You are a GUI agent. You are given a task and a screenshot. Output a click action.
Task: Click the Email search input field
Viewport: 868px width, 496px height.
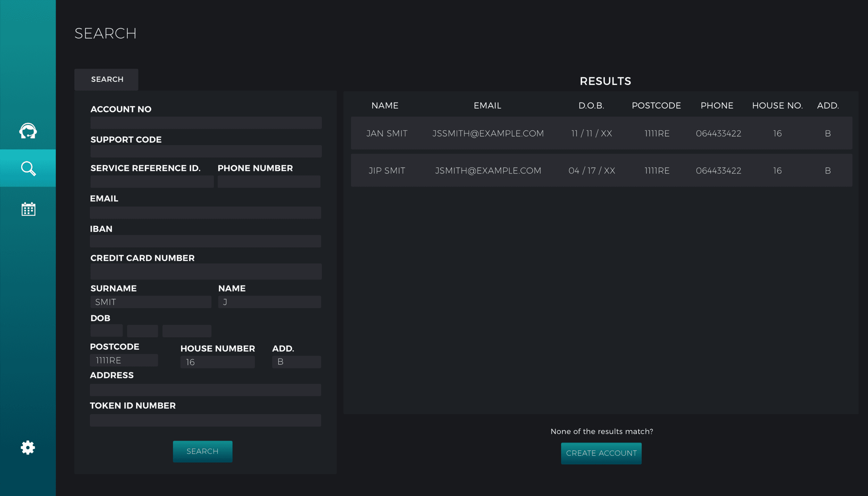click(205, 212)
